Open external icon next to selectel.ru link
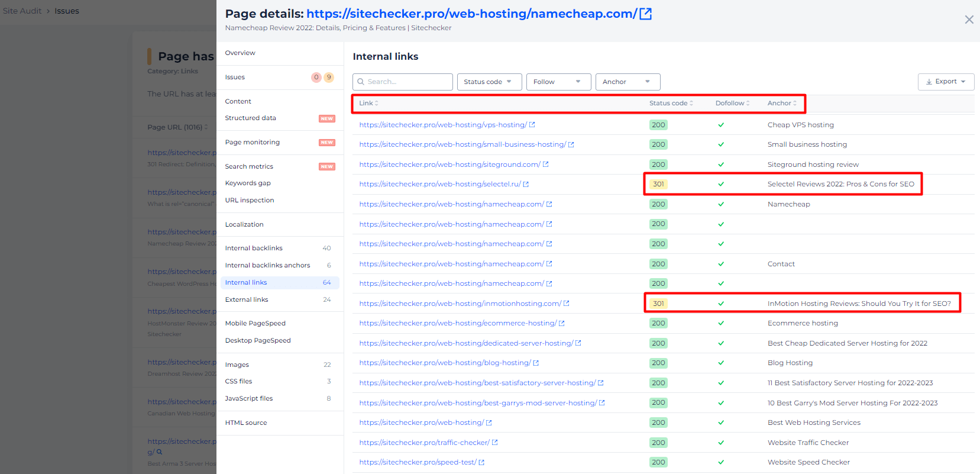Image resolution: width=980 pixels, height=474 pixels. coord(526,184)
